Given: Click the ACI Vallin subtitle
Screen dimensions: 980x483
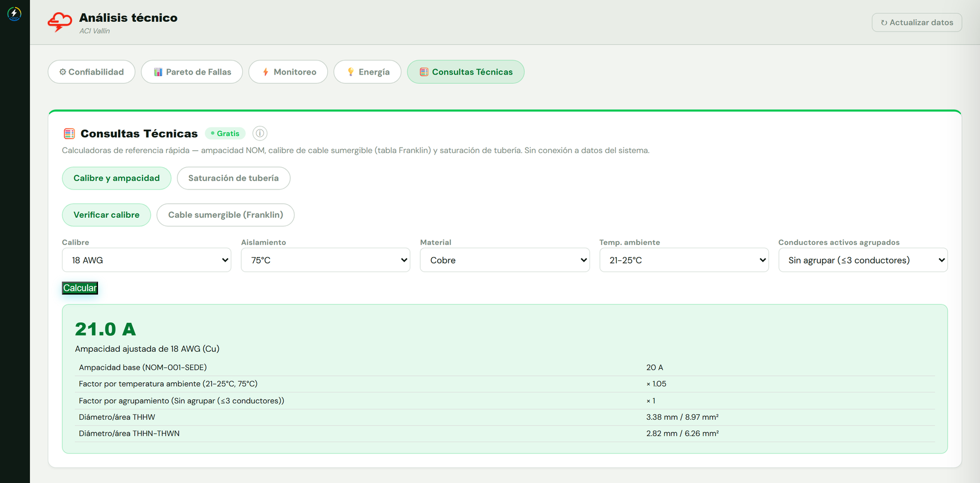Looking at the screenshot, I should tap(95, 31).
